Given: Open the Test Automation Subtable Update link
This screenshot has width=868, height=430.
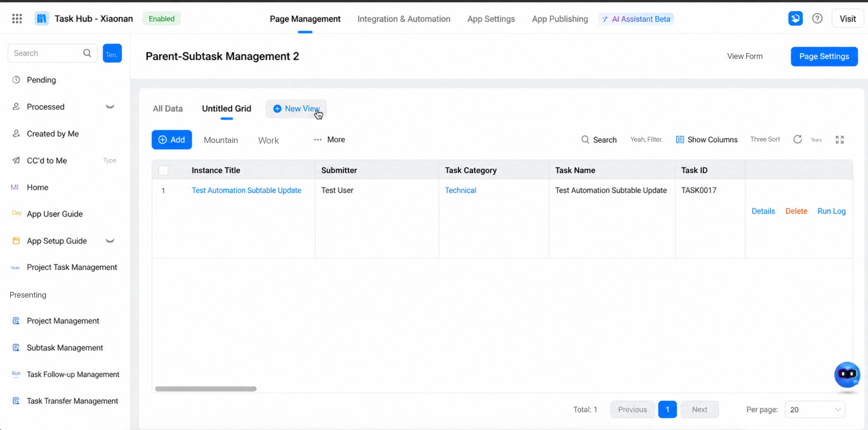Looking at the screenshot, I should 246,190.
